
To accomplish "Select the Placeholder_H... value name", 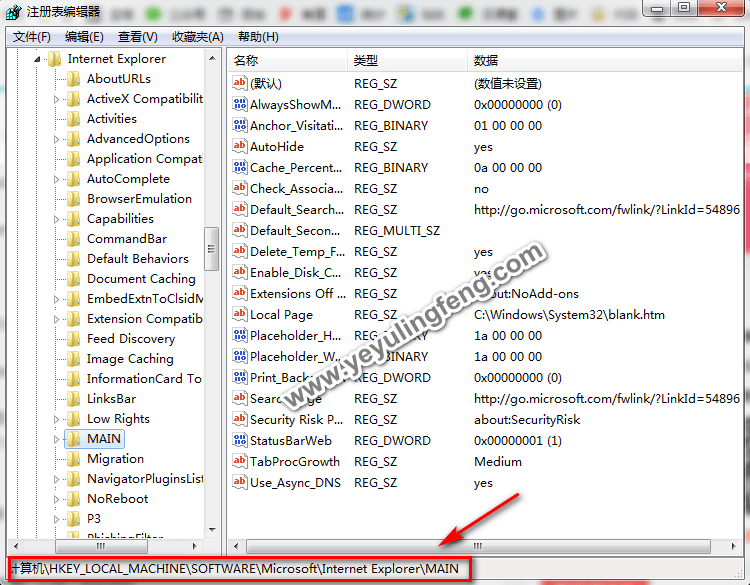I will (x=296, y=335).
